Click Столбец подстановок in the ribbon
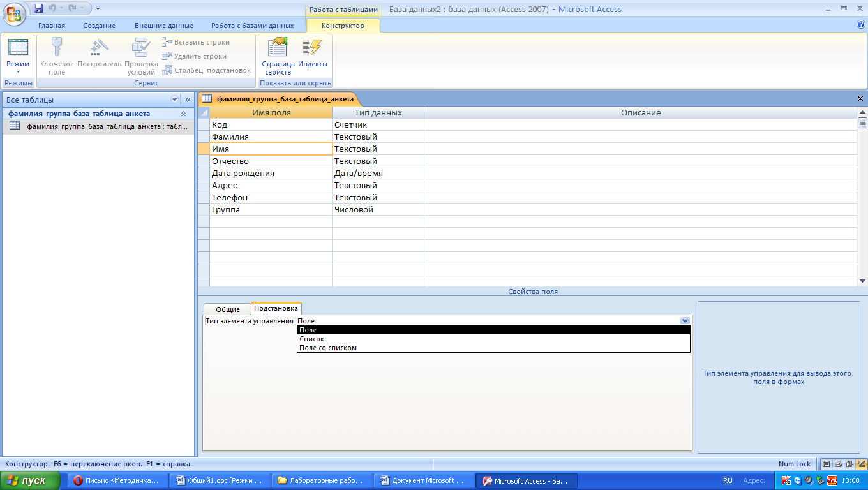 [x=207, y=70]
